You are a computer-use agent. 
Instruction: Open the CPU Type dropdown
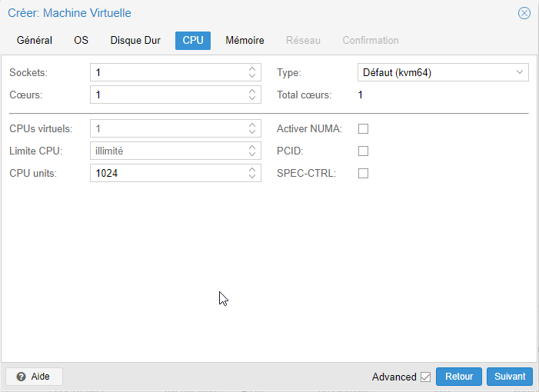pos(443,72)
